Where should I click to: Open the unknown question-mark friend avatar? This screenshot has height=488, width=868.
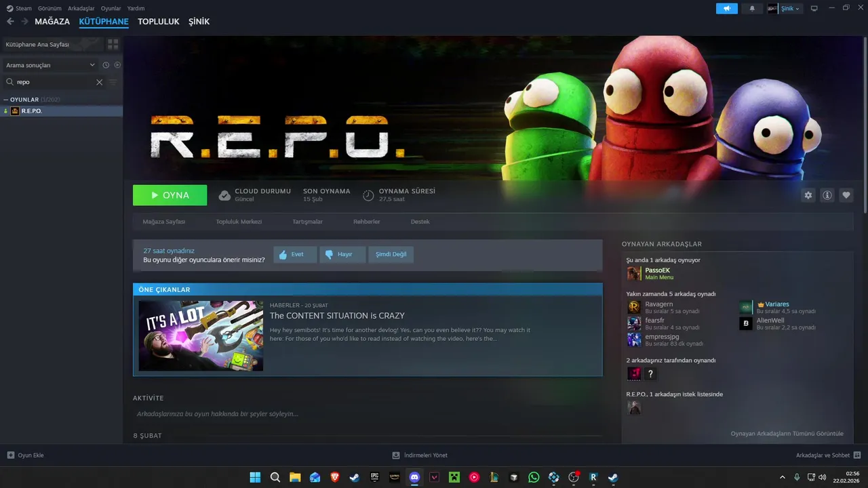650,373
